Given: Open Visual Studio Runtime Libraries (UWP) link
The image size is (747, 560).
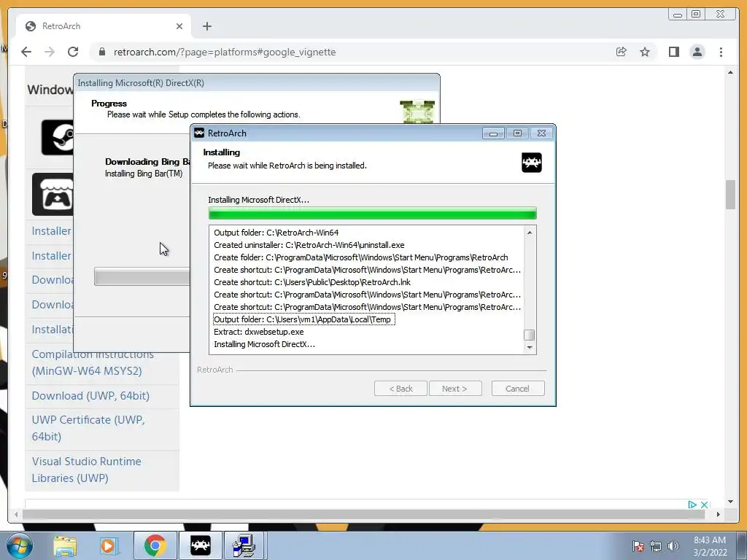Looking at the screenshot, I should [87, 470].
